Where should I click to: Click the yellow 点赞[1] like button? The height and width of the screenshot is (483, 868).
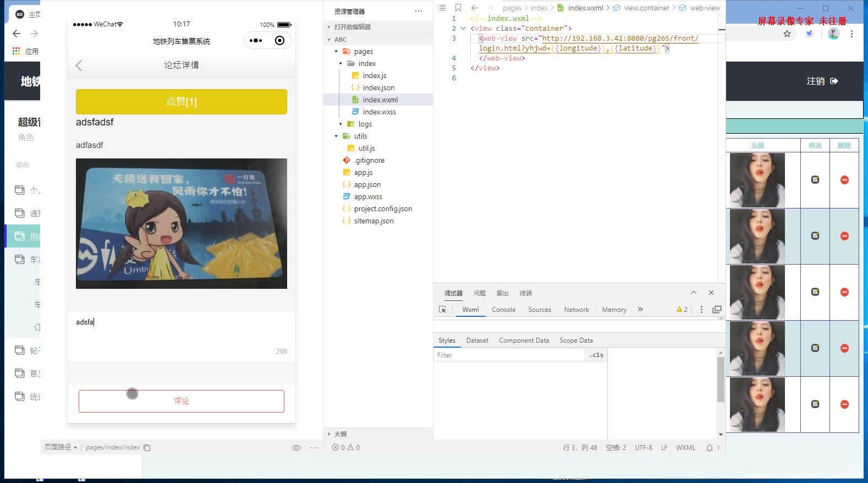[x=182, y=102]
